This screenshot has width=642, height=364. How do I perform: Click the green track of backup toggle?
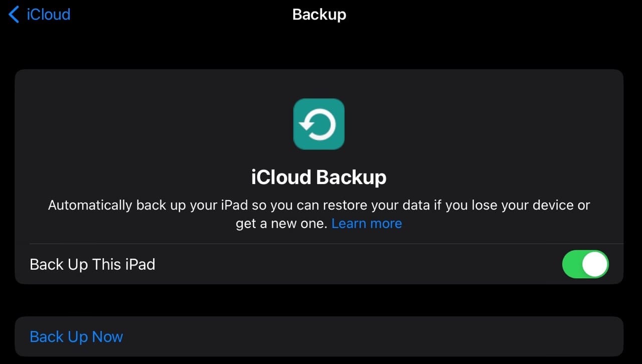click(573, 264)
